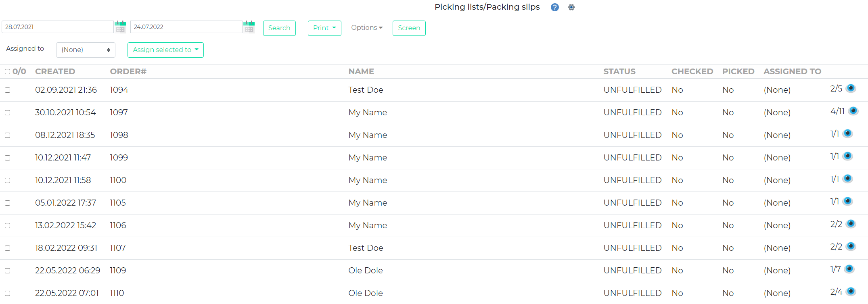This screenshot has width=868, height=304.
Task: Open the Assigned to (None) selector
Action: click(86, 50)
